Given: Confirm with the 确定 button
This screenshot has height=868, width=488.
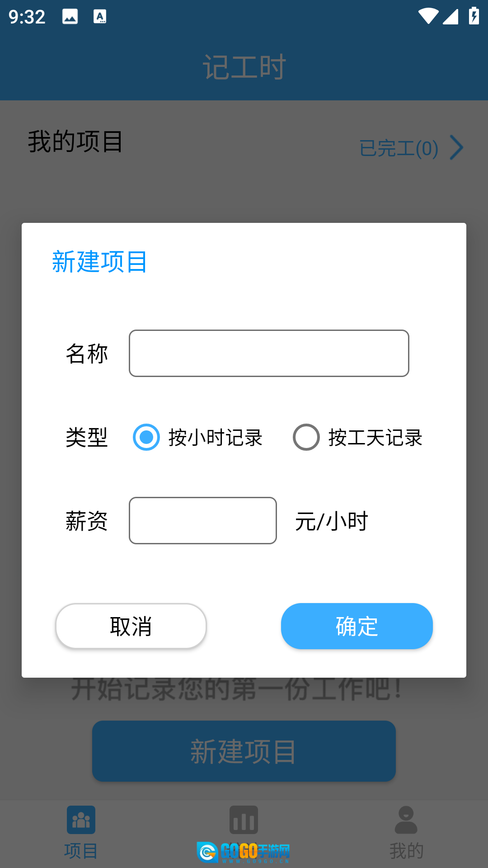Looking at the screenshot, I should (357, 626).
